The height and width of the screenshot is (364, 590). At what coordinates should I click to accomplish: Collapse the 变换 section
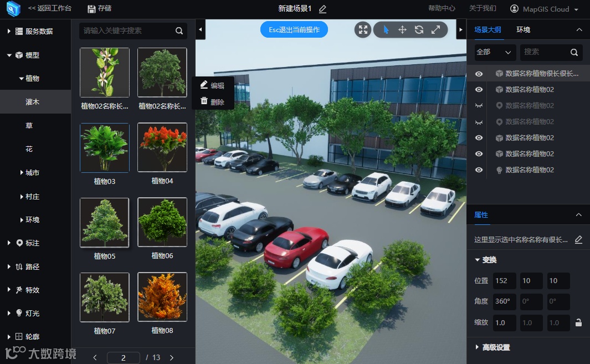(477, 260)
